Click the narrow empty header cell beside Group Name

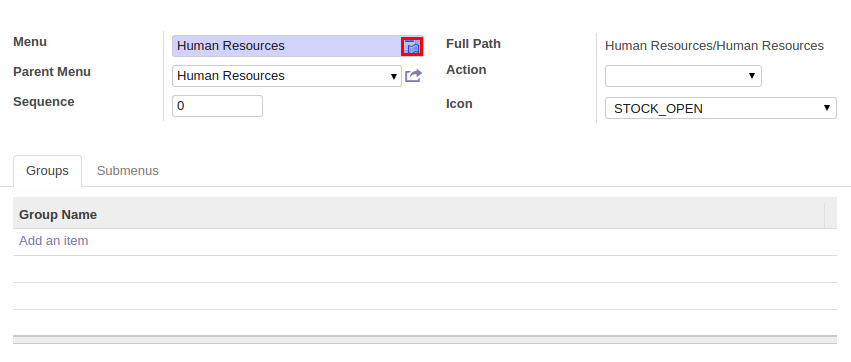(x=830, y=215)
